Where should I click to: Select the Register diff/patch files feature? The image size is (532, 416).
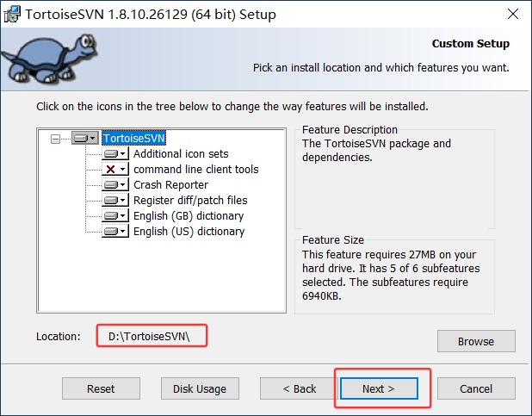pos(190,201)
